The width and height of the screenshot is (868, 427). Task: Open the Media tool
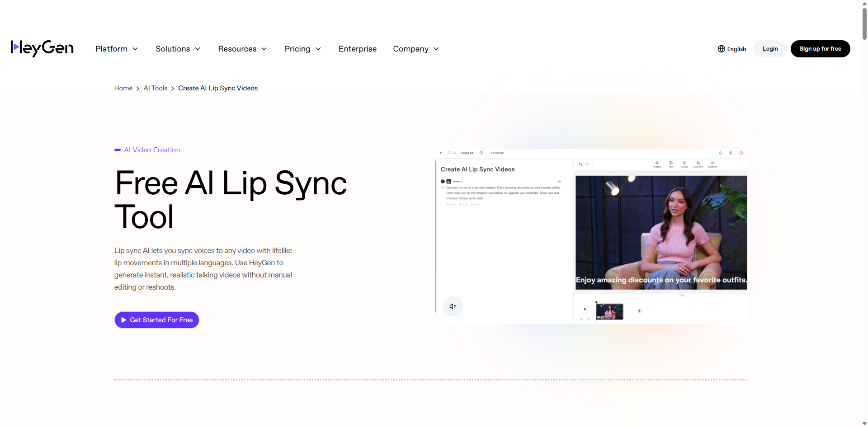pos(684,164)
